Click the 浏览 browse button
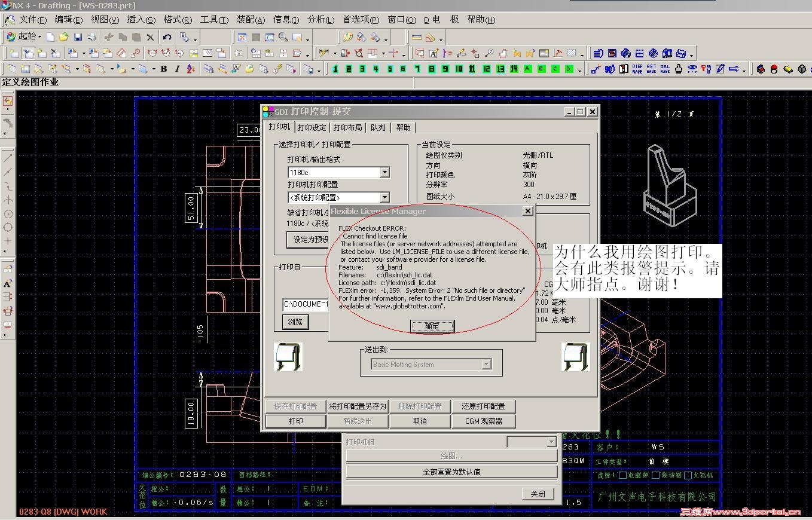The image size is (812, 520). click(295, 322)
